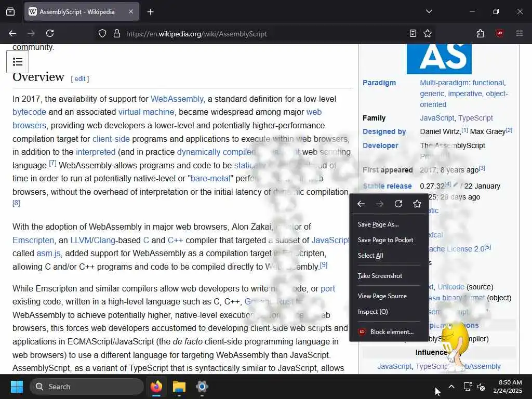Open the WebAssembly link

[177, 99]
